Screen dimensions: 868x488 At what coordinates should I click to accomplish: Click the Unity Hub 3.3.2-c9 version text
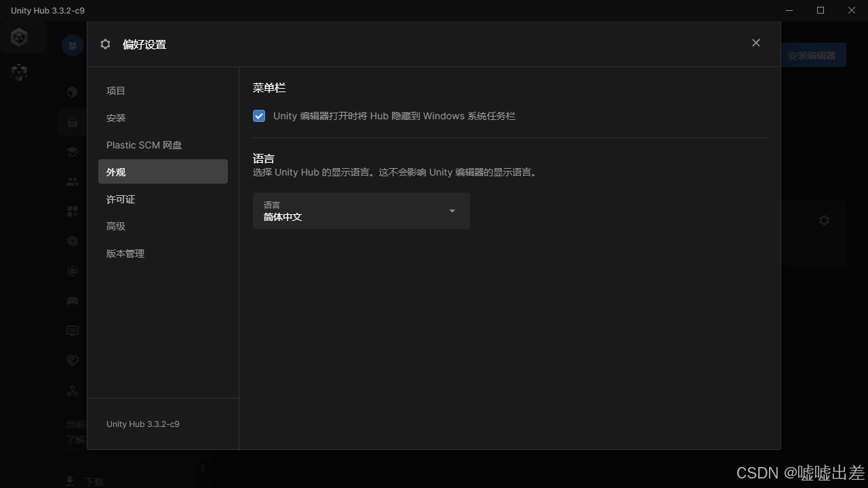pos(143,424)
